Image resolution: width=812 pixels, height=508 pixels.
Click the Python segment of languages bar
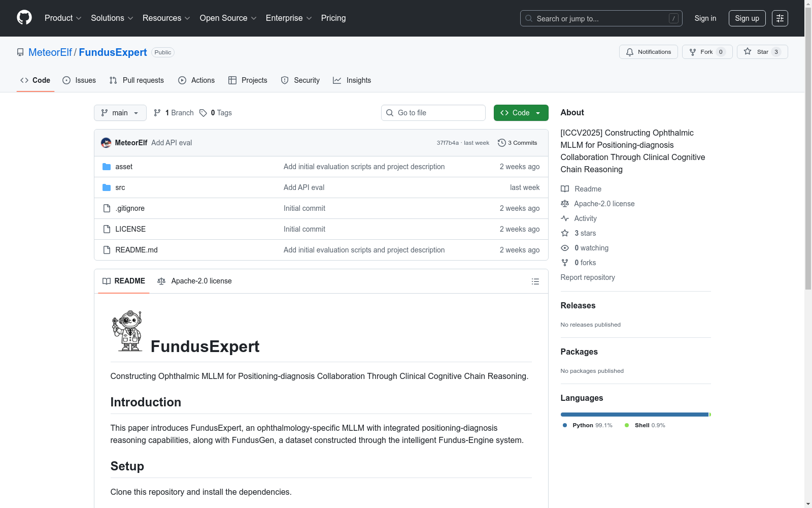(x=634, y=415)
